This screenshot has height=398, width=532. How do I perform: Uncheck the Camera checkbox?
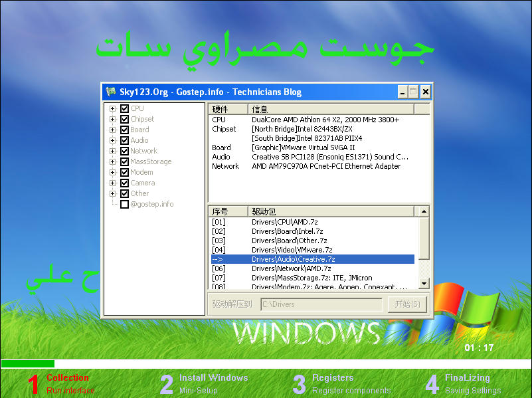(x=124, y=183)
